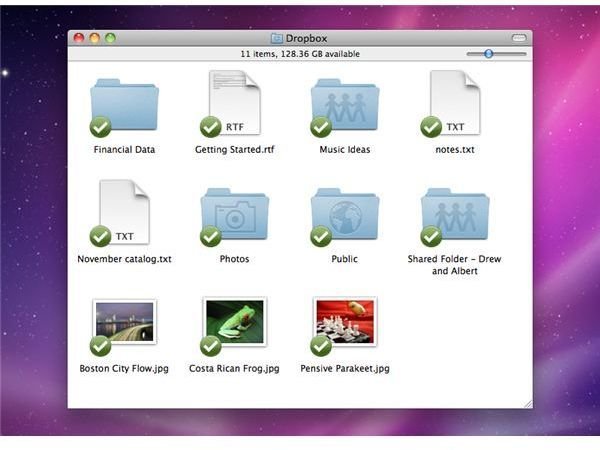Click sync checkmark badge on Pensive Parakeet.jpg
600x450 pixels.
coord(321,346)
